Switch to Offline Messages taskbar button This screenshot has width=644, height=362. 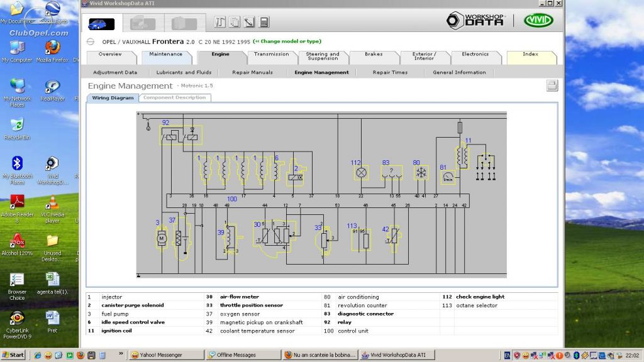(x=243, y=355)
